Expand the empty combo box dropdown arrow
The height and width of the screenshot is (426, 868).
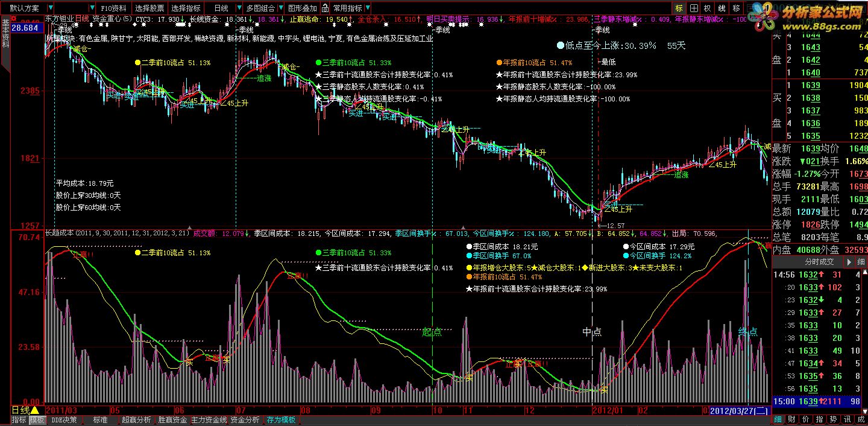click(x=92, y=8)
